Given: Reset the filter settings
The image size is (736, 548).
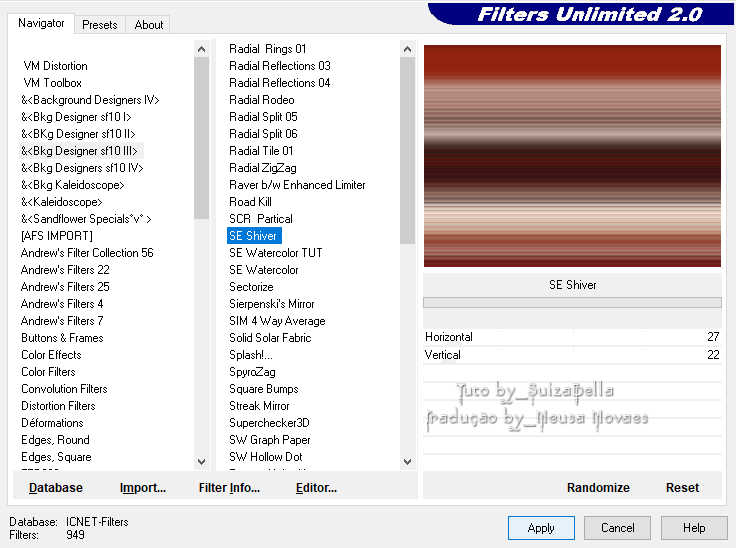Looking at the screenshot, I should tap(682, 487).
